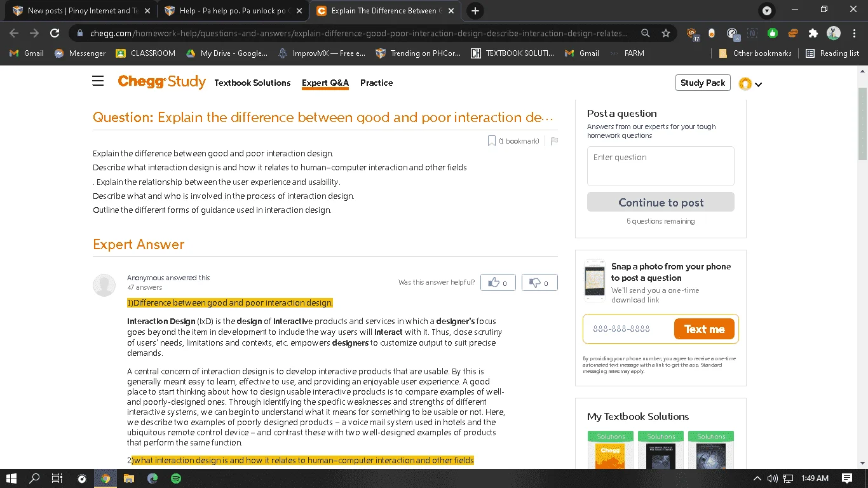Click the Text me button
868x488 pixels.
[x=704, y=329]
